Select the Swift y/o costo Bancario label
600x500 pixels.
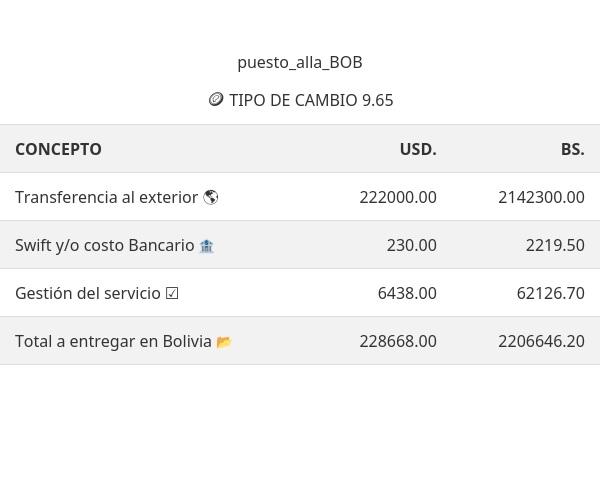coord(104,245)
